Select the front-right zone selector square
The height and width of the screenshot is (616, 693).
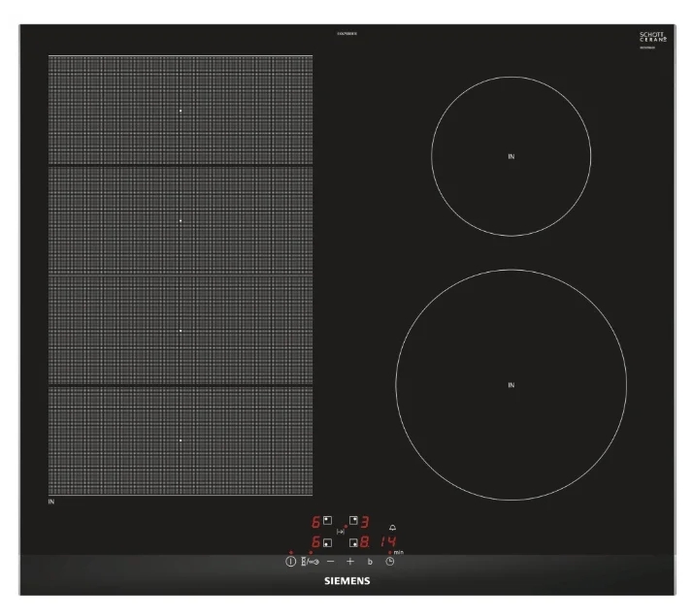pyautogui.click(x=353, y=542)
